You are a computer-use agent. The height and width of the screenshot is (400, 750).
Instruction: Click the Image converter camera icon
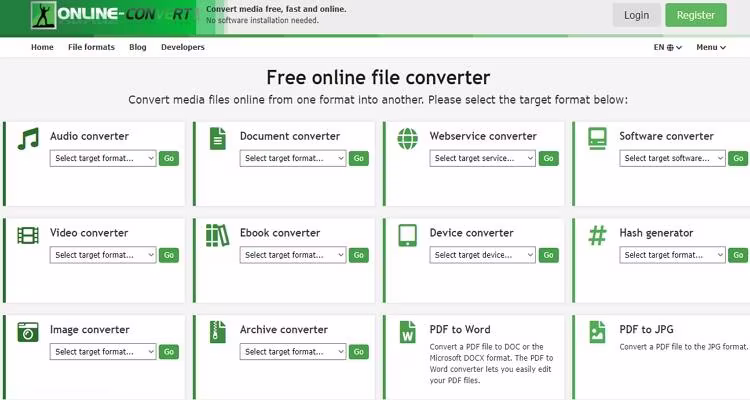click(28, 332)
